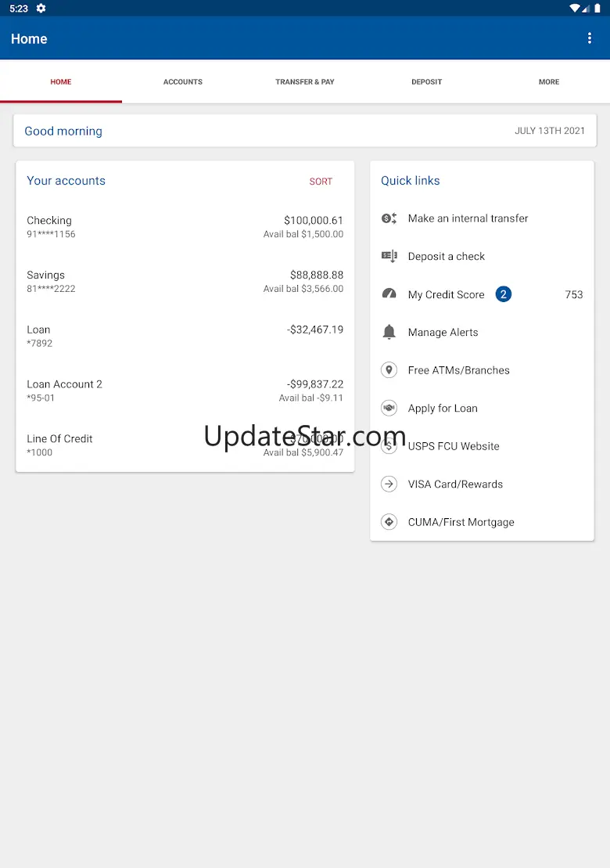
Task: Switch to the ACCOUNTS tab
Action: coord(183,81)
